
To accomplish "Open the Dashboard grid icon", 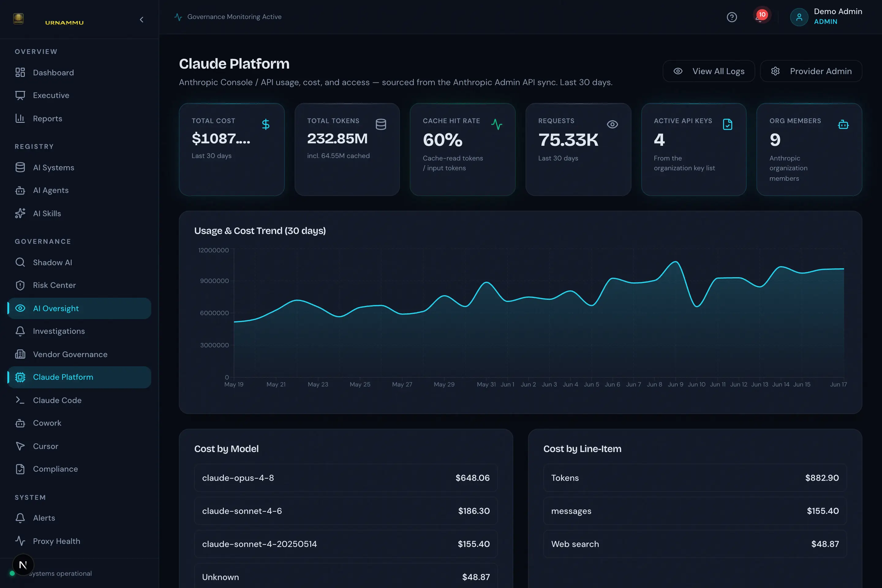I will 20,72.
